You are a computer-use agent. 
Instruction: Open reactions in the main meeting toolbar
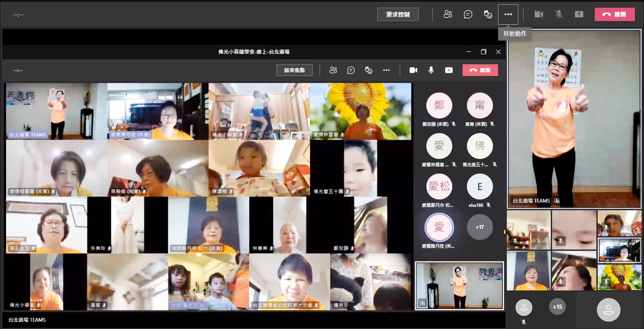[x=488, y=14]
